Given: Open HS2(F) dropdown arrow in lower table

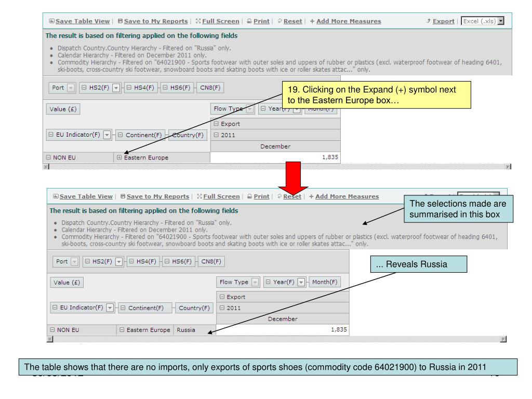Looking at the screenshot, I should point(119,262).
